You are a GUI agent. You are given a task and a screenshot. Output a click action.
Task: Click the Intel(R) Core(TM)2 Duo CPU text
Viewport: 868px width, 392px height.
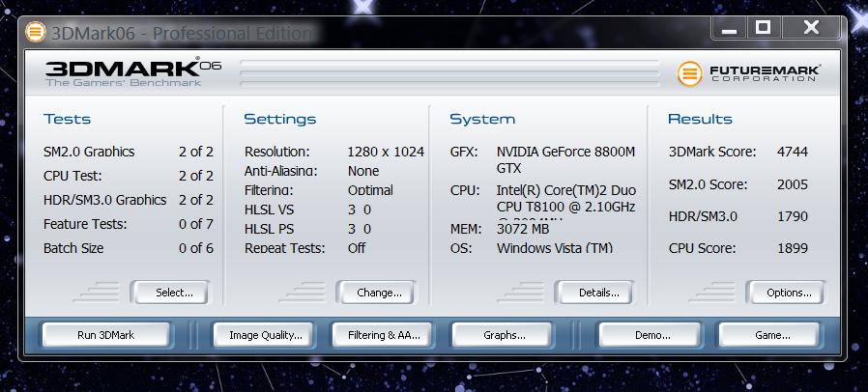565,199
